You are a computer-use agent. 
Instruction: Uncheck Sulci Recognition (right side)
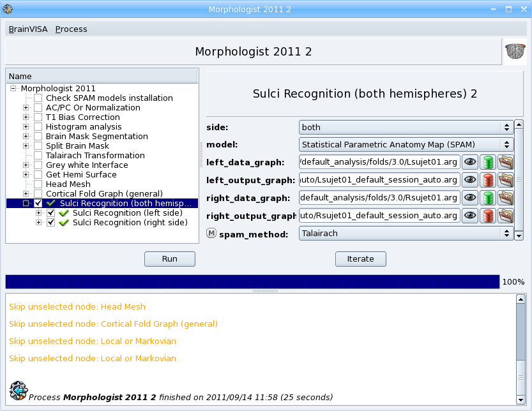coord(50,222)
